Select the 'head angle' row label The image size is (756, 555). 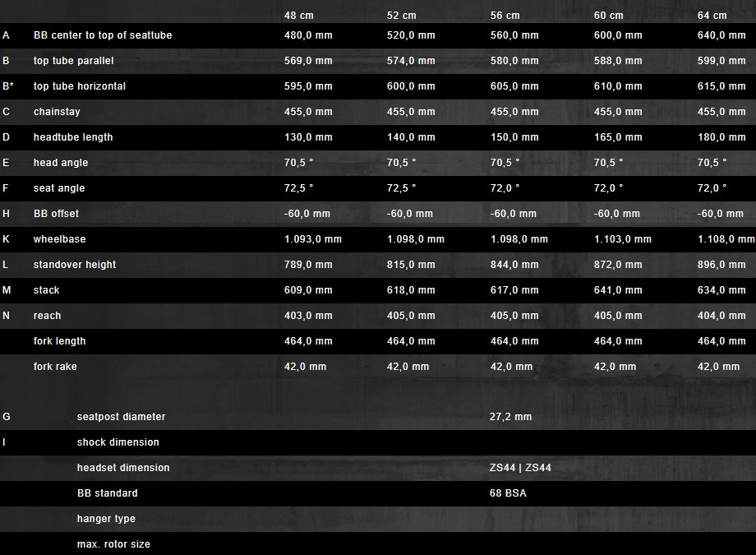(x=61, y=163)
